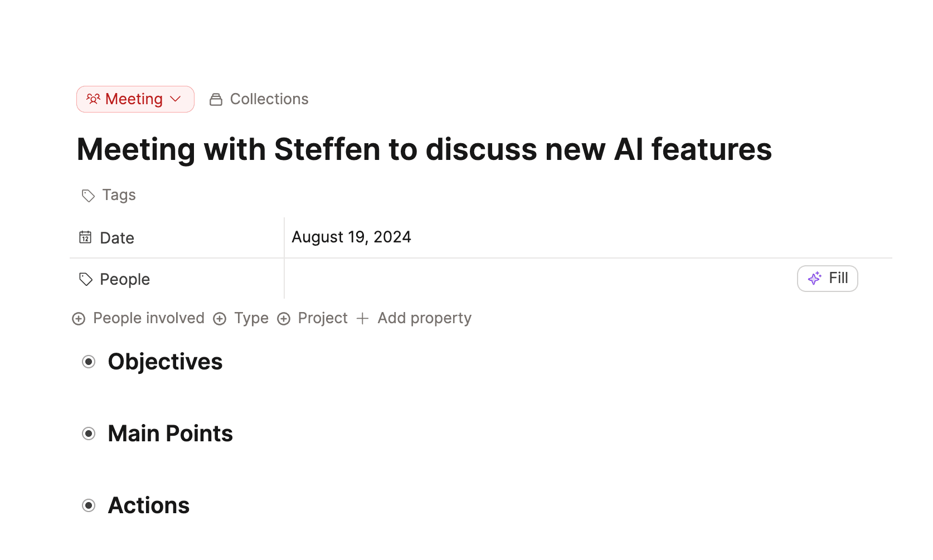The width and height of the screenshot is (933, 560).
Task: Click the tag icon beside People
Action: pyautogui.click(x=86, y=279)
